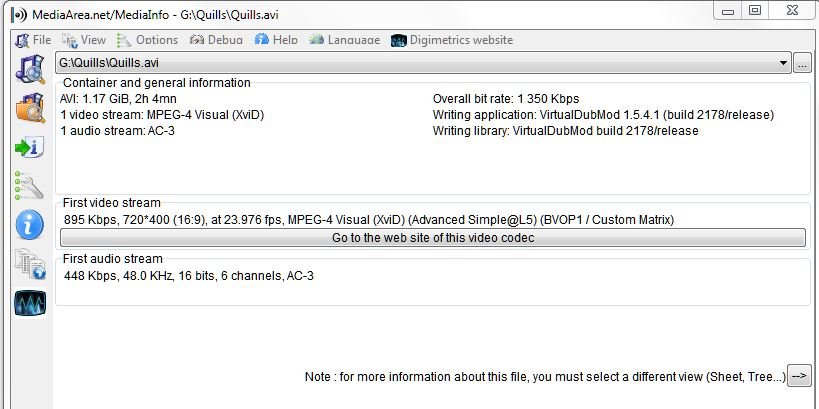Click the MediaInfo icon in the title bar

[17, 13]
